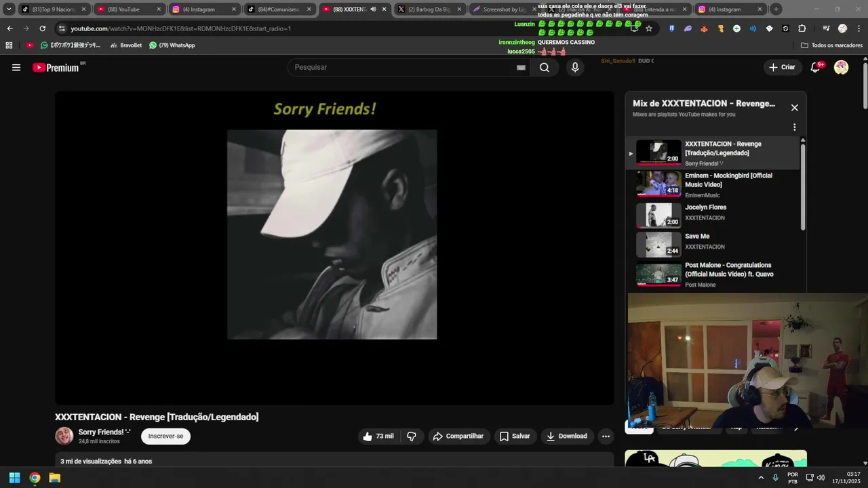Subscribe via the Inscrever-se button
868x488 pixels.
(x=166, y=436)
